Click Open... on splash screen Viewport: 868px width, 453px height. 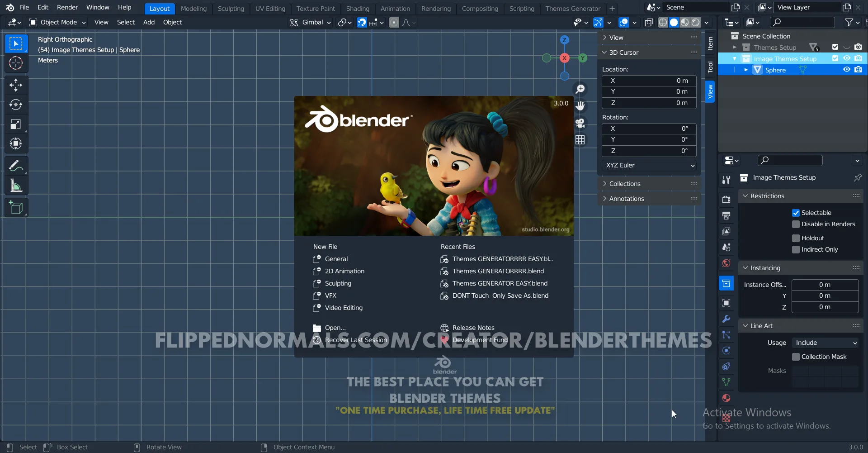coord(335,328)
